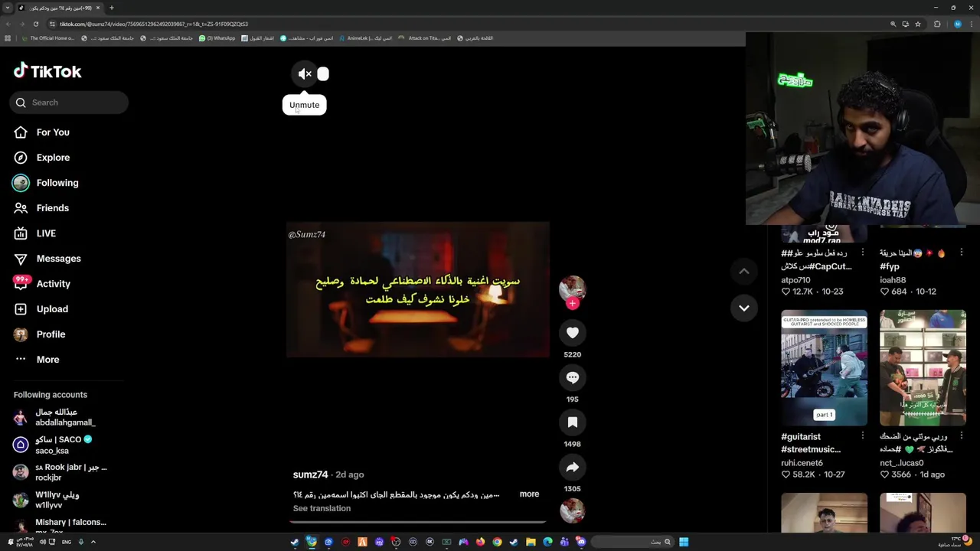Open the ruhi.cenet6 author name
The image size is (980, 551).
coord(802,463)
